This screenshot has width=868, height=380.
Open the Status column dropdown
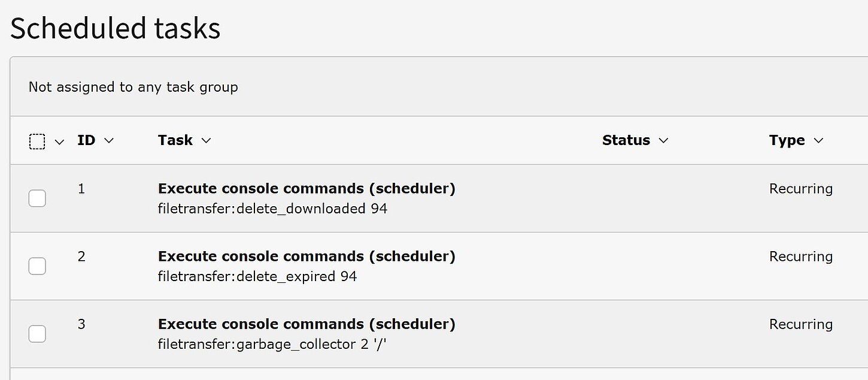[x=663, y=140]
